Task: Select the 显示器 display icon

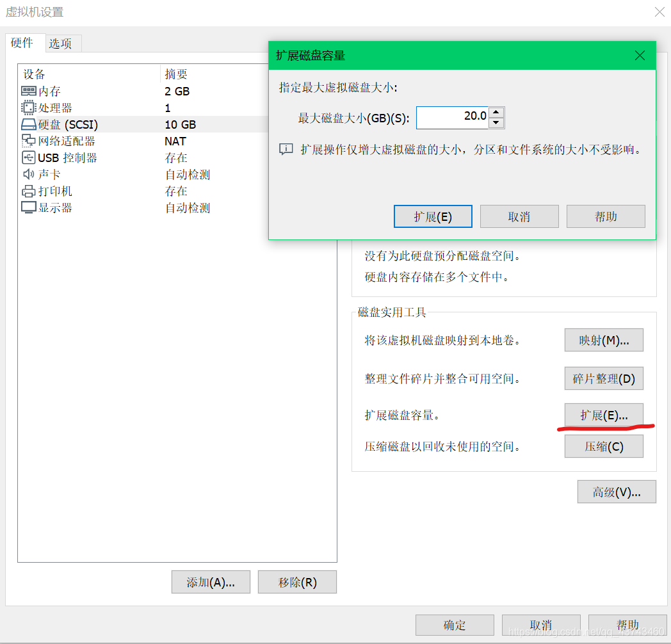Action: point(28,207)
